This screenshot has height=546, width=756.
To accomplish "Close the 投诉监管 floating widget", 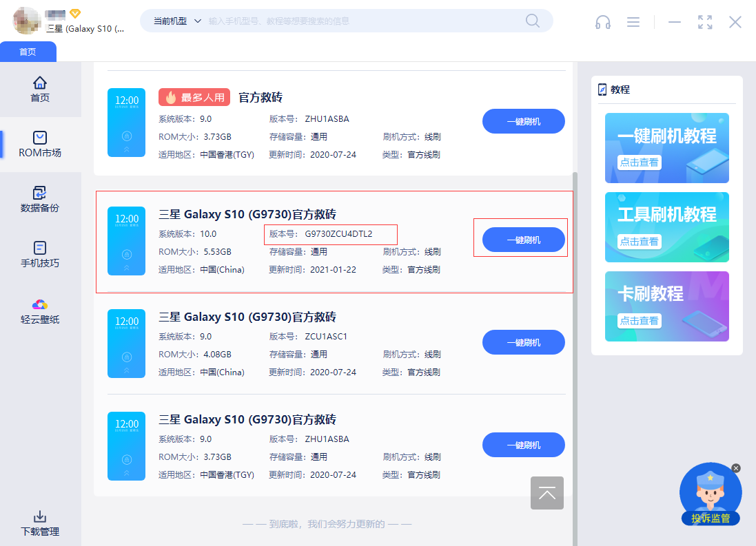I will point(736,468).
